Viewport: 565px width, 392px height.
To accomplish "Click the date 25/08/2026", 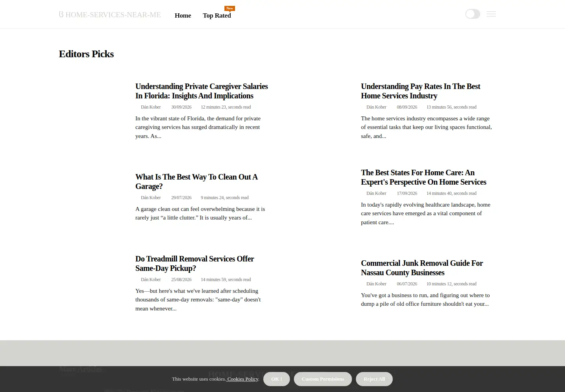I will click(x=181, y=279).
